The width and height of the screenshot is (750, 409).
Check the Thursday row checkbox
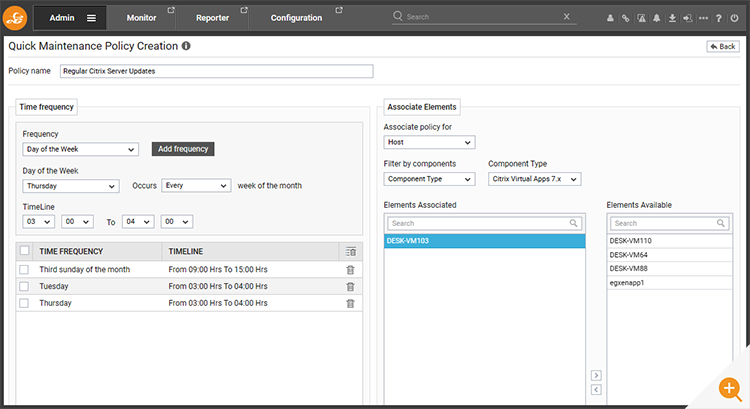point(24,303)
